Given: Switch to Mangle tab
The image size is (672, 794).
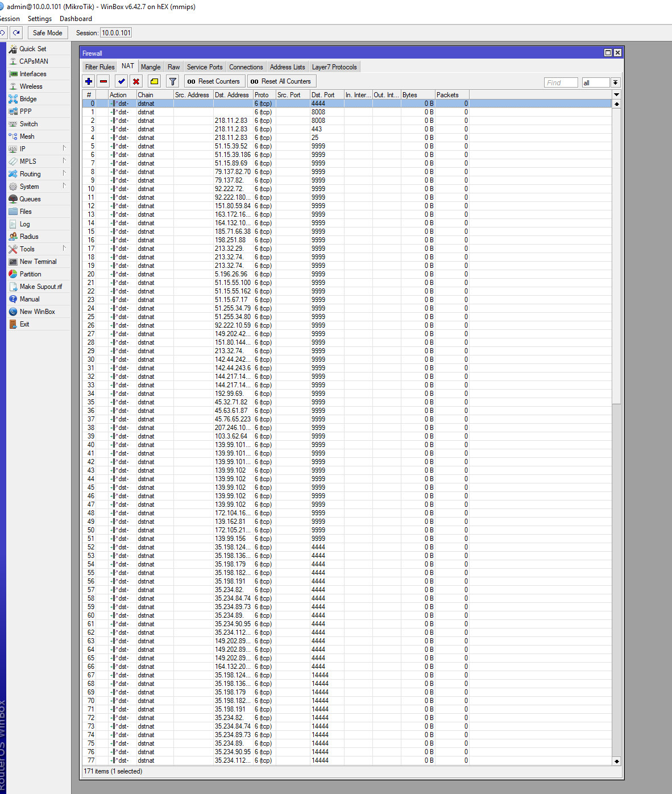Looking at the screenshot, I should (x=151, y=67).
